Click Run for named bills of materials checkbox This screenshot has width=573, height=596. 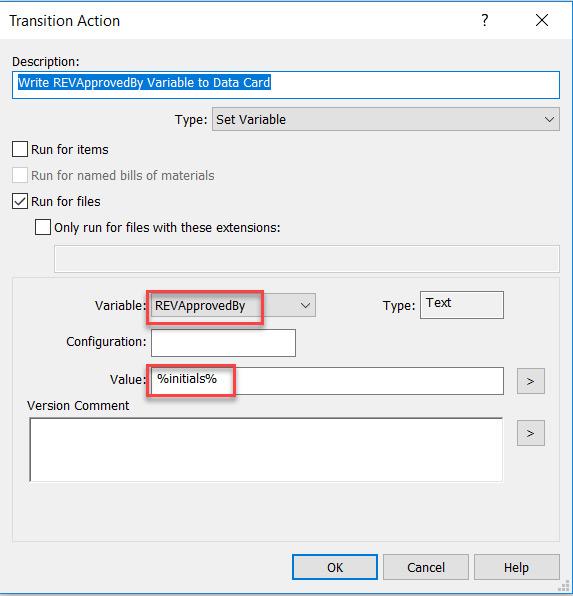(x=20, y=175)
